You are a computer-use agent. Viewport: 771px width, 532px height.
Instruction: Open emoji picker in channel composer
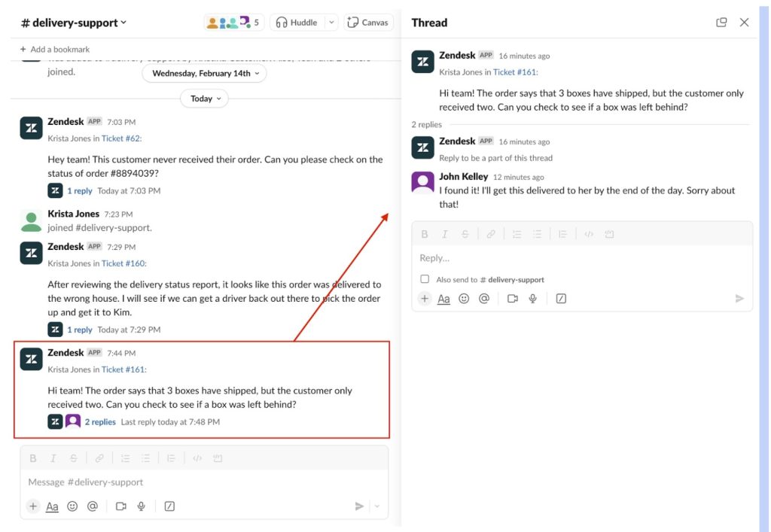tap(72, 506)
